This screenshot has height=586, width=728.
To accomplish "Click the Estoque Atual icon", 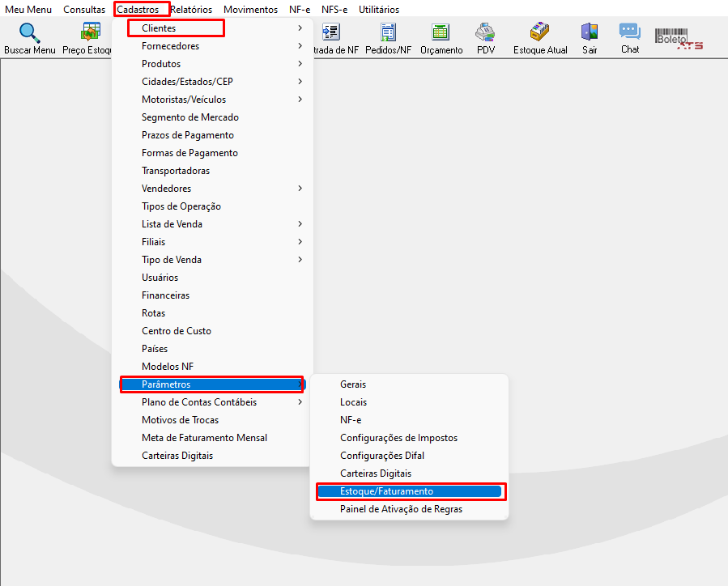I will coord(539,32).
